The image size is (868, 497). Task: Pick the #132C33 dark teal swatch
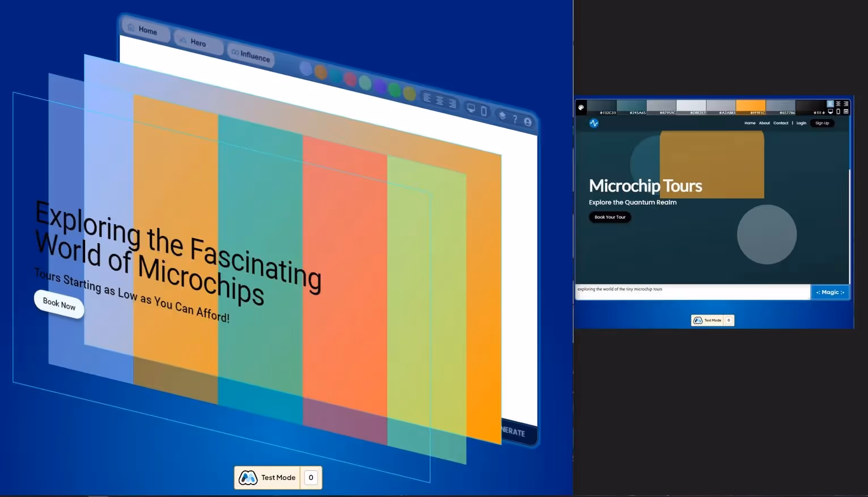tap(602, 107)
